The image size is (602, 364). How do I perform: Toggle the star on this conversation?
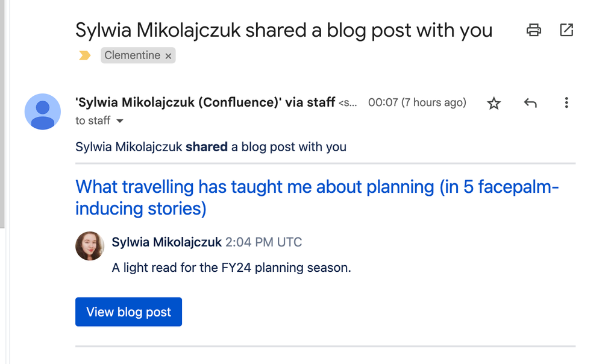coord(494,103)
